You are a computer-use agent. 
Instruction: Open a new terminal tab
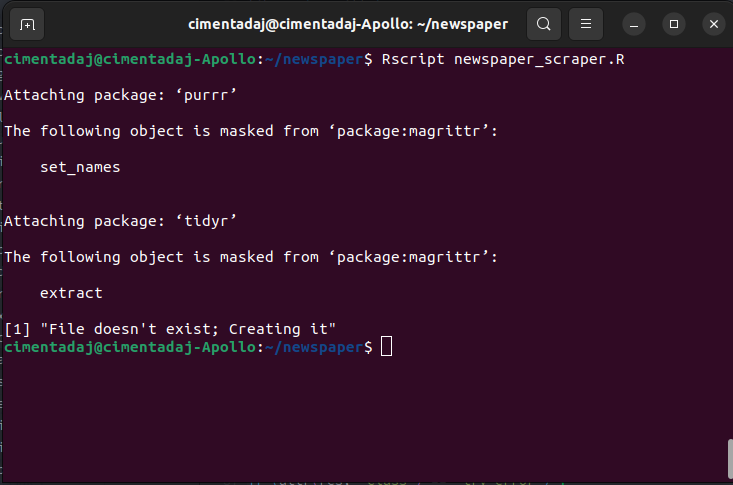[x=28, y=23]
